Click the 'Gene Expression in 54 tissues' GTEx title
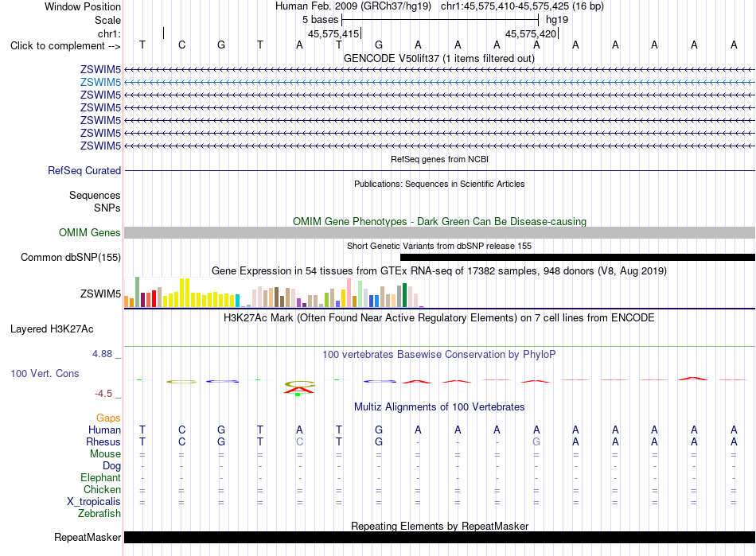Image resolution: width=756 pixels, height=556 pixels. tap(439, 270)
